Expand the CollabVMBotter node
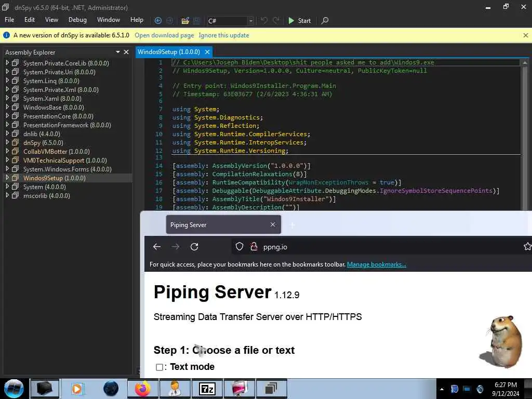532x399 pixels. pos(7,151)
